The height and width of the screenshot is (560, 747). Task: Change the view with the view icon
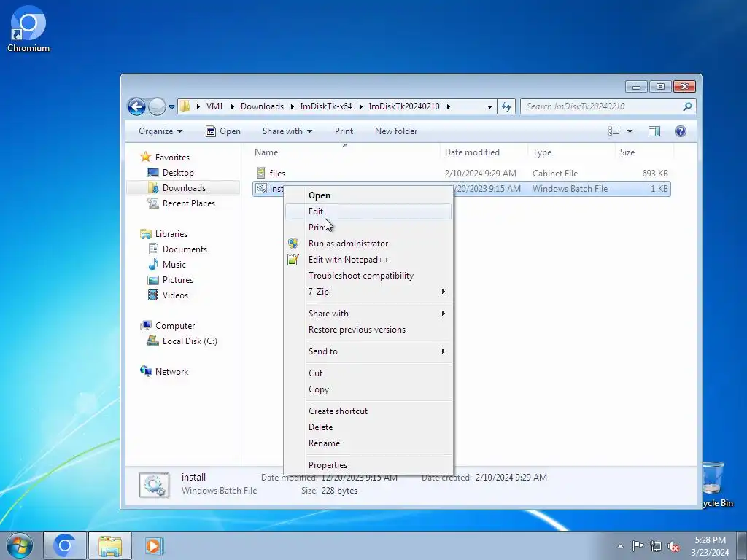point(614,131)
